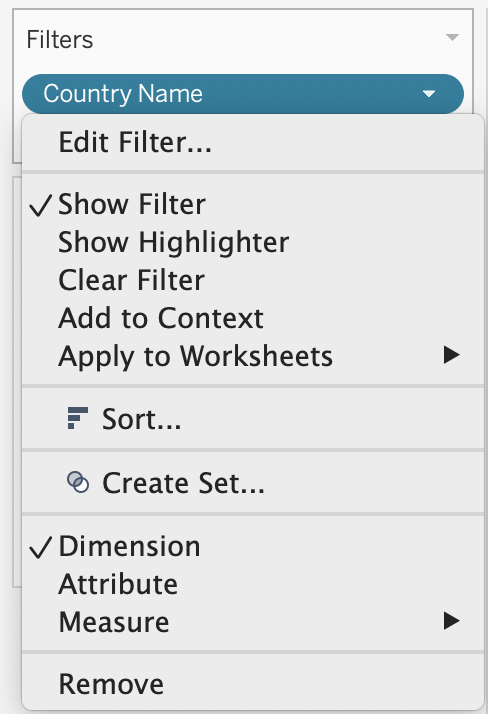Choose Clear Filter in the menu
This screenshot has height=714, width=488.
253,280
